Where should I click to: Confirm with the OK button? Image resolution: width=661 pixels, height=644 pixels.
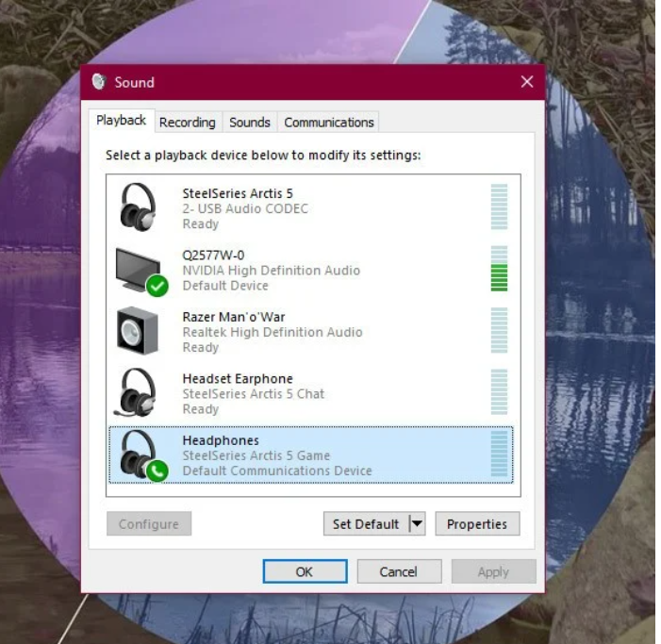305,571
